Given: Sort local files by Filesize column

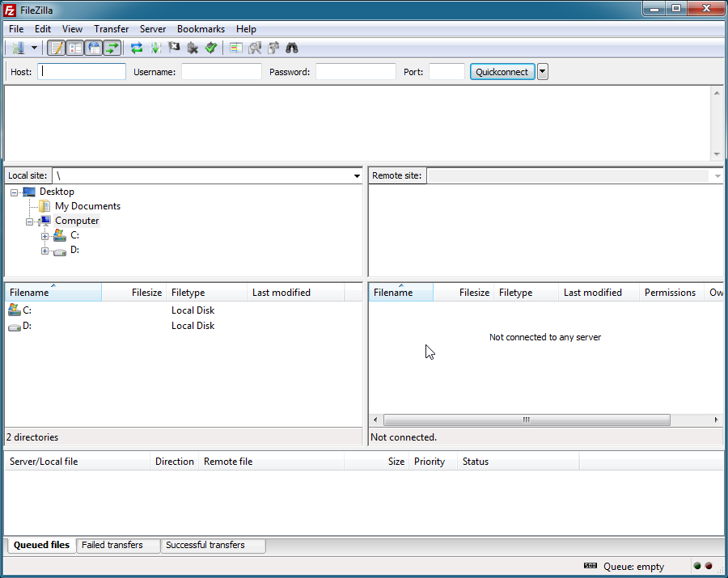Looking at the screenshot, I should (x=134, y=293).
